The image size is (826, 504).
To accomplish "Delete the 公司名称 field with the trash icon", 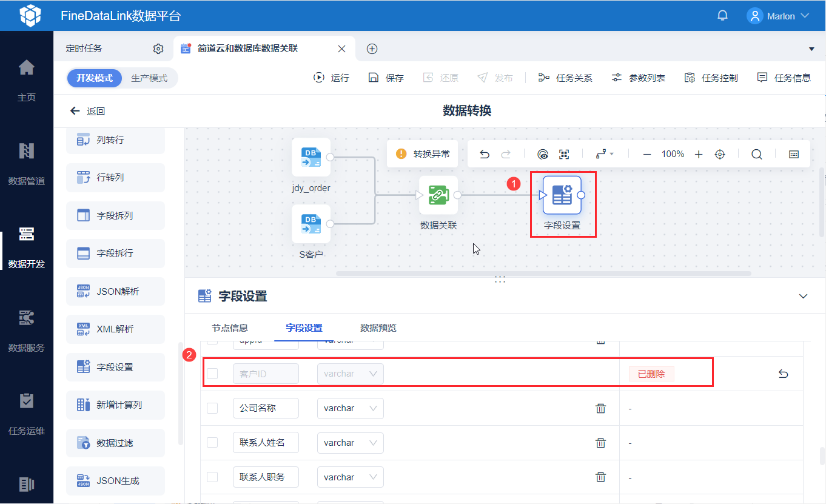I will pos(601,408).
